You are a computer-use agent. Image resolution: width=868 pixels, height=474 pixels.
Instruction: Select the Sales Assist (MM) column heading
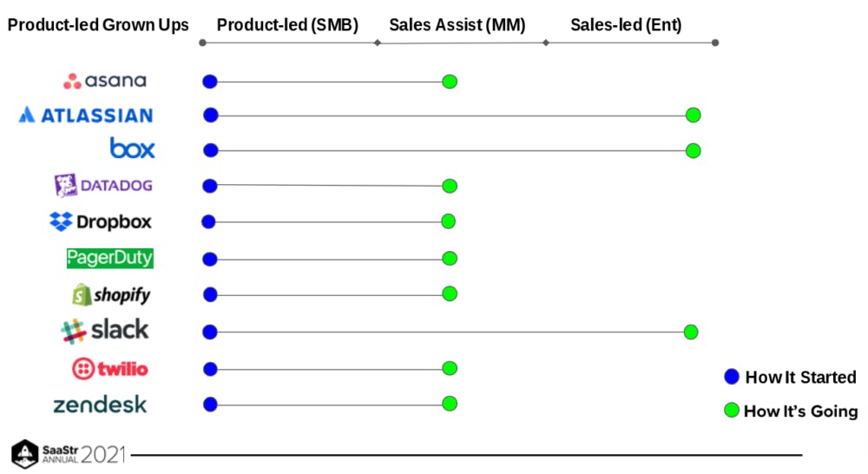click(457, 25)
